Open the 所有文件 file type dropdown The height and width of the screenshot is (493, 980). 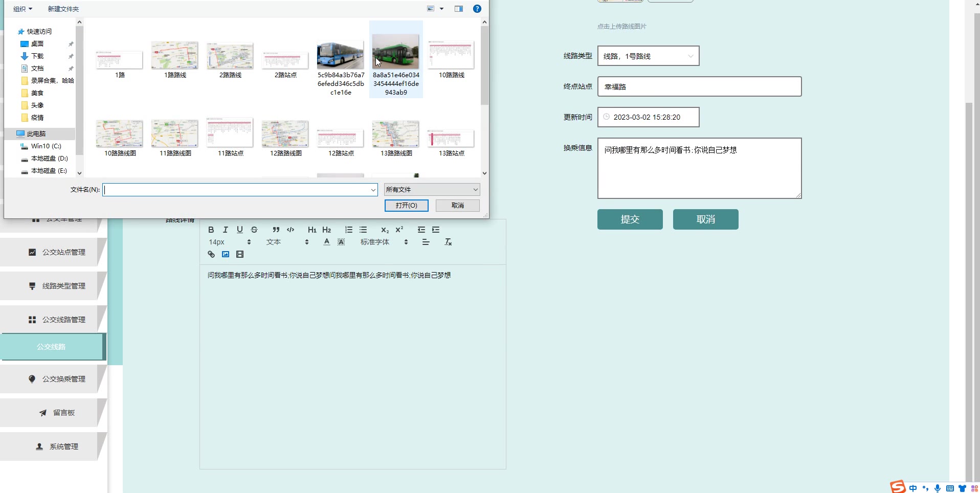click(x=432, y=190)
